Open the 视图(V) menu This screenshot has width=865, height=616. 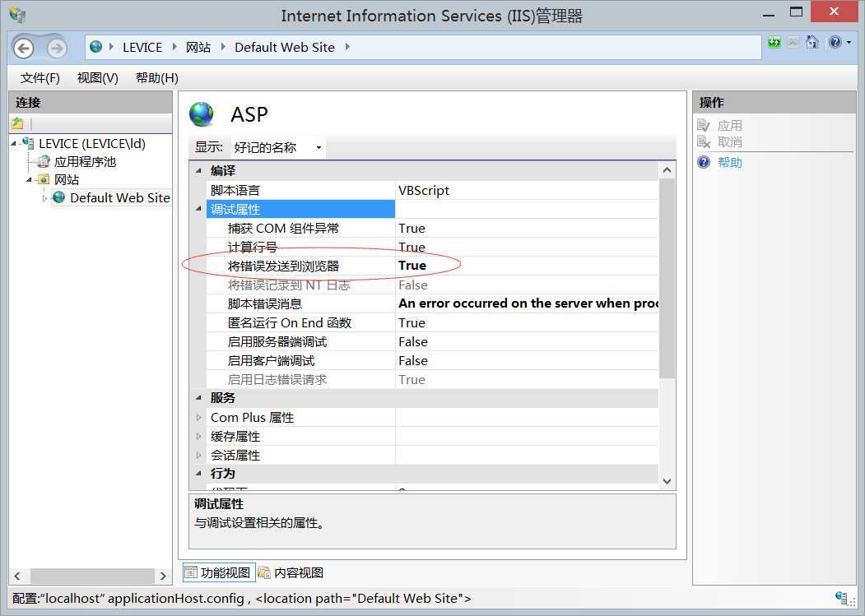[98, 78]
